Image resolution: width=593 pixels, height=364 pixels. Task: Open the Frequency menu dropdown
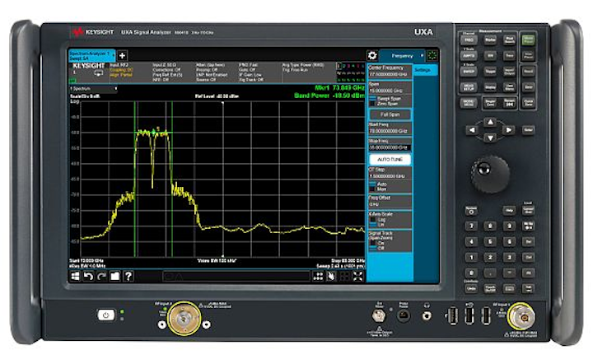(402, 56)
